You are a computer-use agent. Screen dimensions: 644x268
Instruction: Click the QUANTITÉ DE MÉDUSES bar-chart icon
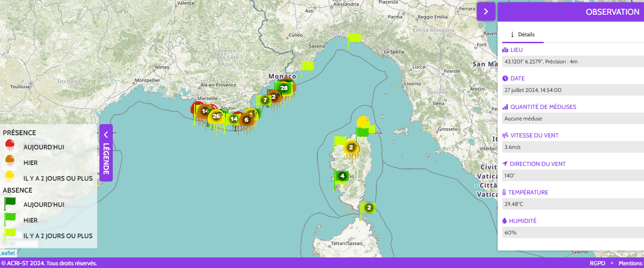505,107
